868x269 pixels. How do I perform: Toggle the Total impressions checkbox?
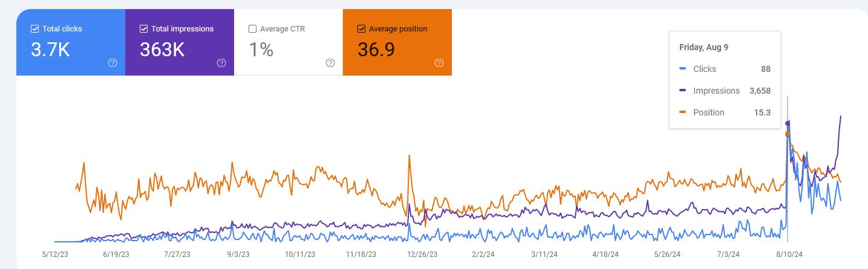(144, 28)
